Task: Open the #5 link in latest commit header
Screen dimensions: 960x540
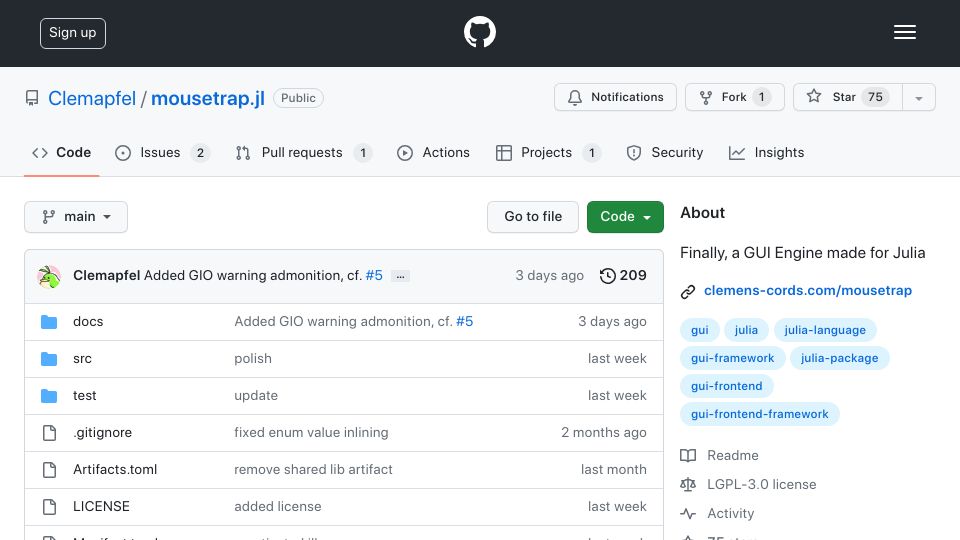Action: point(374,276)
